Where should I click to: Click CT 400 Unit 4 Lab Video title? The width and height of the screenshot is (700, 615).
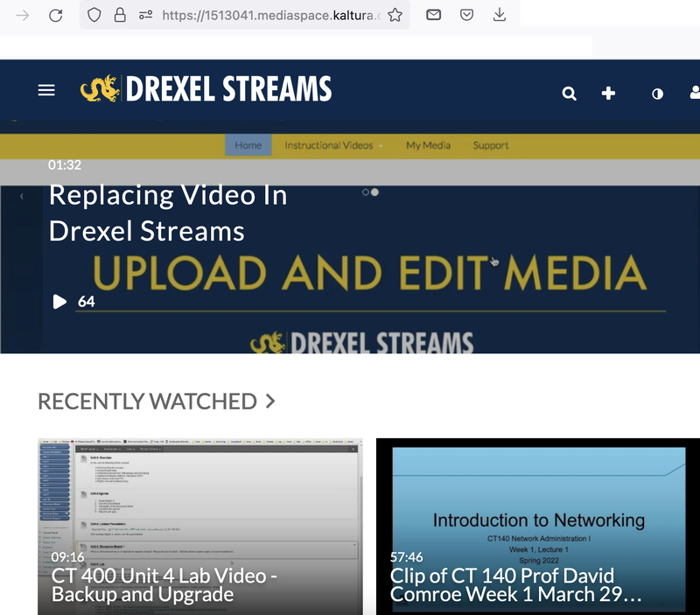click(x=164, y=585)
